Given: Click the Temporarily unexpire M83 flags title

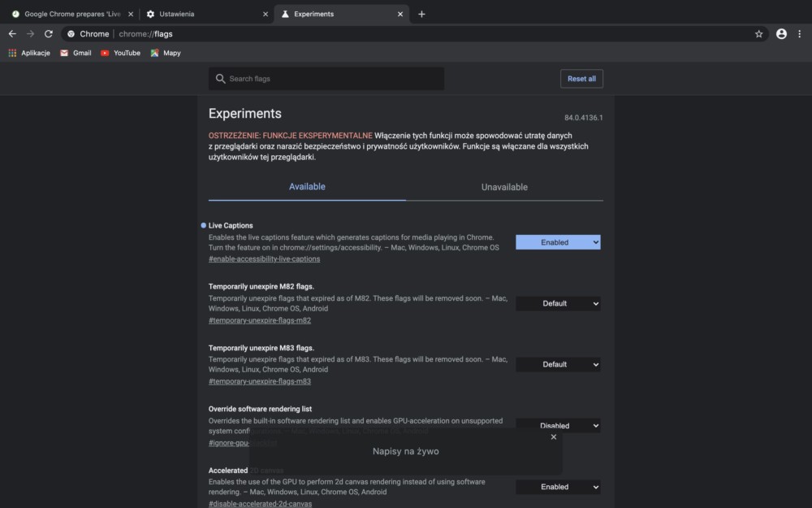Looking at the screenshot, I should tap(261, 348).
